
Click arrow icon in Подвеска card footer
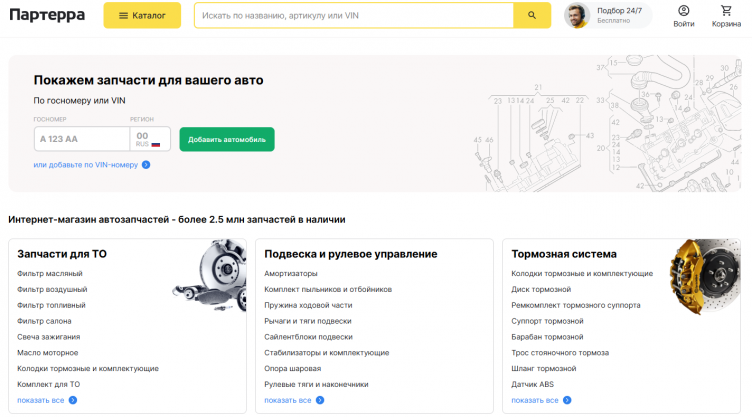pyautogui.click(x=320, y=400)
